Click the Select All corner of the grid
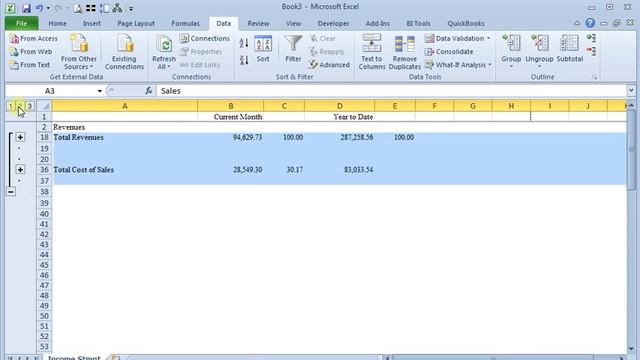 coord(44,106)
